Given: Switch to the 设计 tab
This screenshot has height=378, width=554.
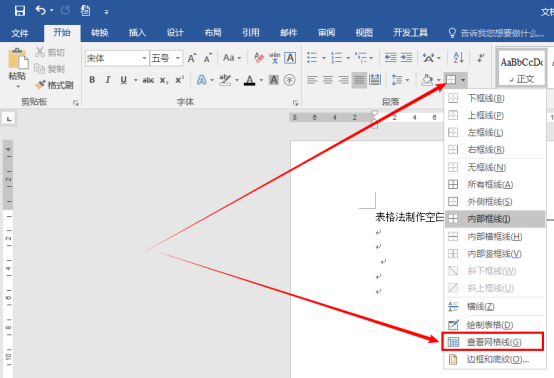Looking at the screenshot, I should point(175,33).
